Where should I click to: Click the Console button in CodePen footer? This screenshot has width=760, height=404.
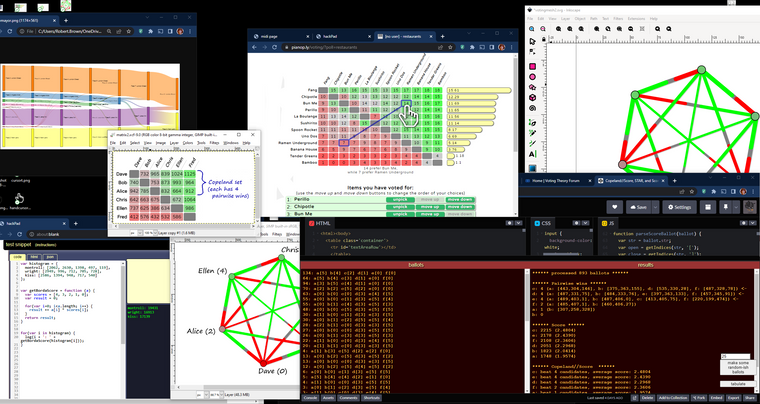tap(310, 398)
